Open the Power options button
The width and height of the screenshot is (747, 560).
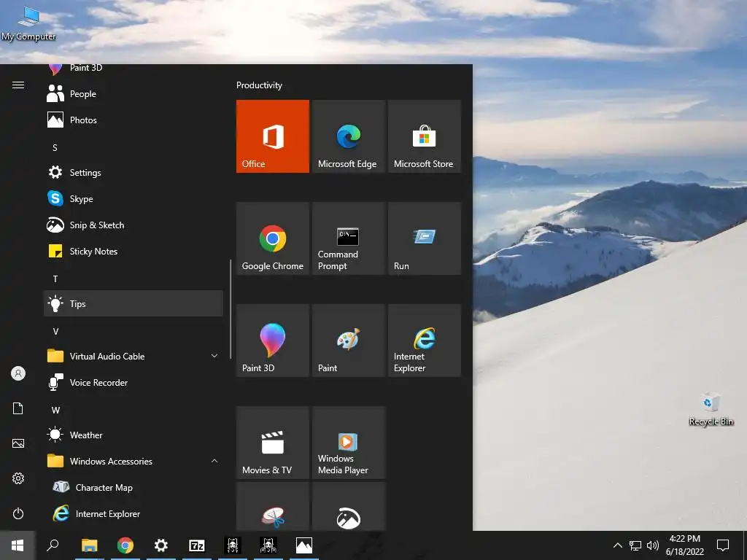pyautogui.click(x=18, y=513)
